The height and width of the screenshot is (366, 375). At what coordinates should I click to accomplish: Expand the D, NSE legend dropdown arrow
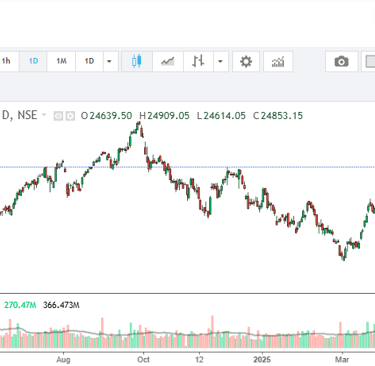[44, 115]
